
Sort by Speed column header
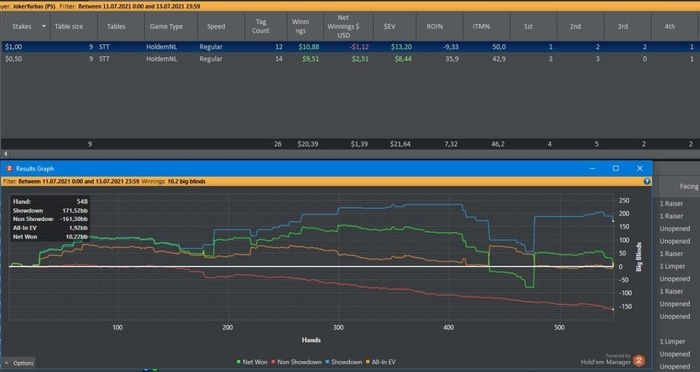click(216, 26)
